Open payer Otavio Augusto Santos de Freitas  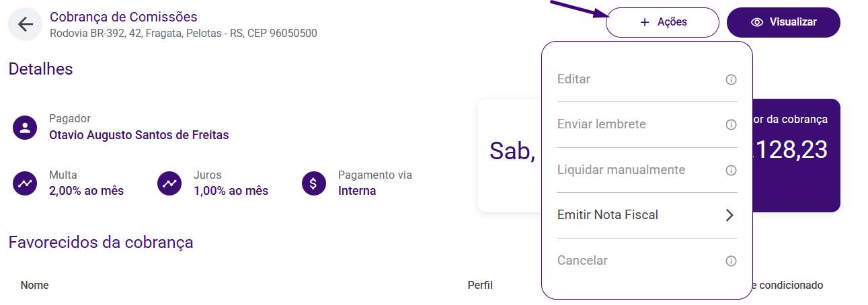pos(139,135)
